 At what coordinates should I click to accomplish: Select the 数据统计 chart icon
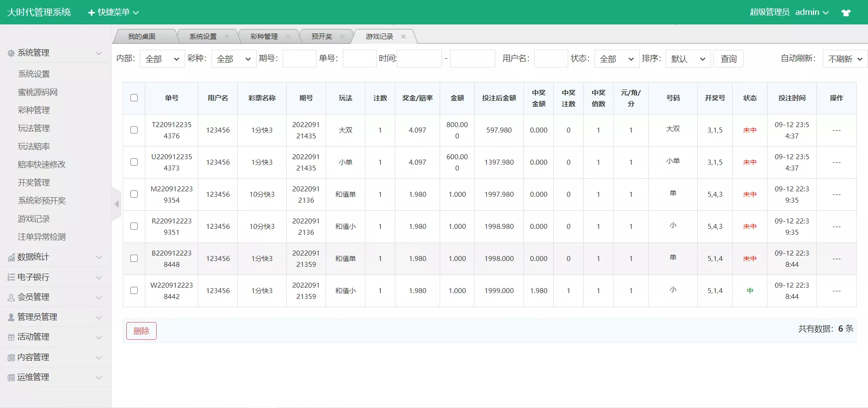pyautogui.click(x=10, y=257)
